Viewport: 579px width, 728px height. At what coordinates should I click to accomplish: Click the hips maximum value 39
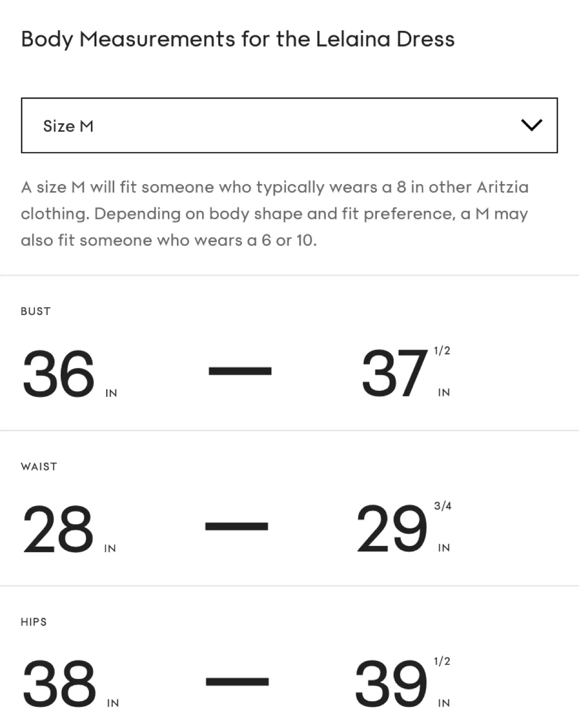pos(391,684)
